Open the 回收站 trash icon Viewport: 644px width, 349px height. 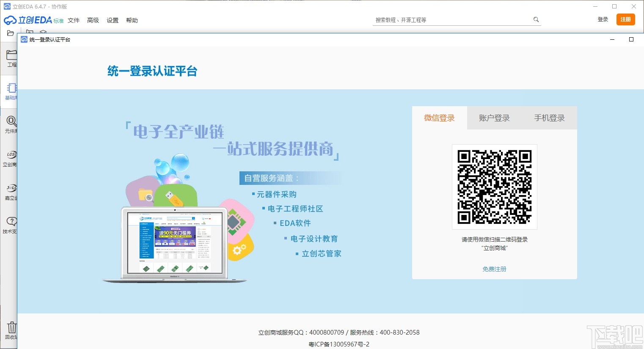[11, 331]
